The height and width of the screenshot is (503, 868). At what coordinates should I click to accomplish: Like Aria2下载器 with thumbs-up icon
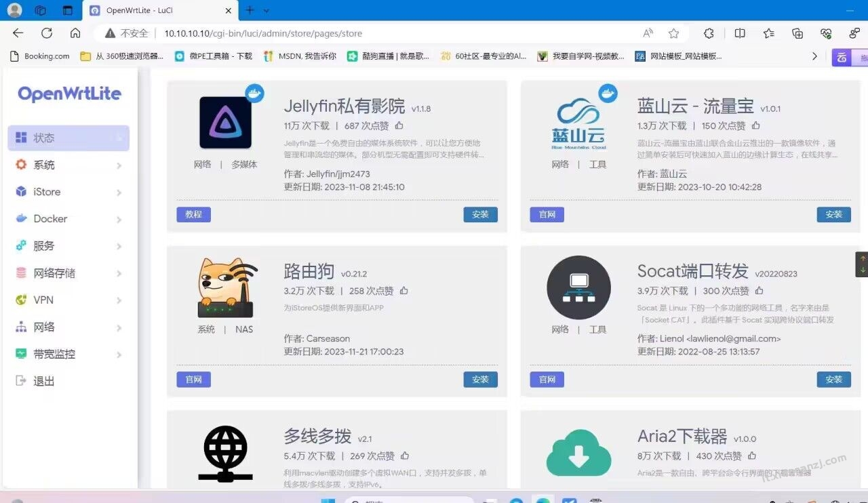point(752,456)
